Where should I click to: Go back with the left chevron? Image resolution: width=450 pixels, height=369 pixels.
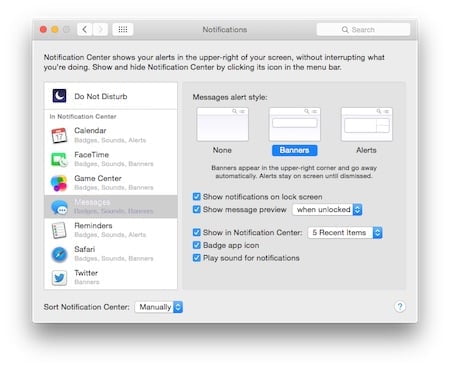[85, 29]
